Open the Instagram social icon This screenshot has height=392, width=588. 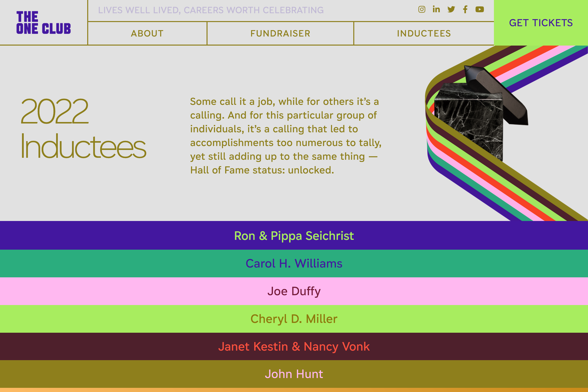click(422, 10)
